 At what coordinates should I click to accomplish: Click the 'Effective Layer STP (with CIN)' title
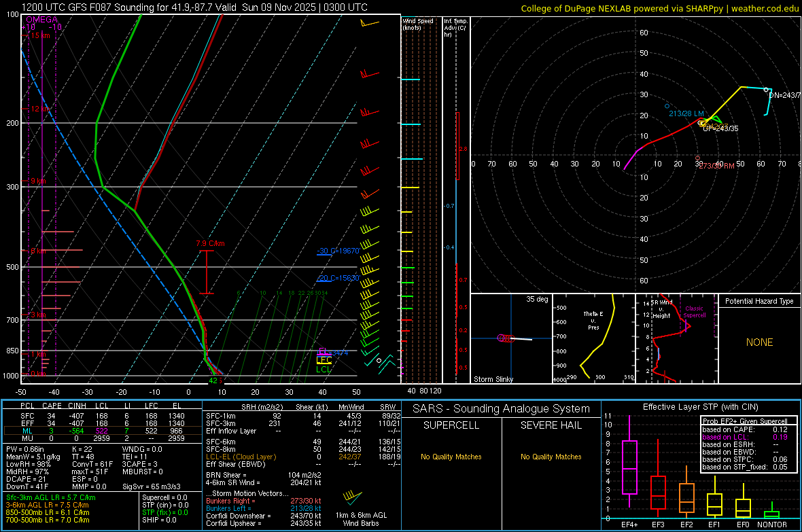[700, 407]
